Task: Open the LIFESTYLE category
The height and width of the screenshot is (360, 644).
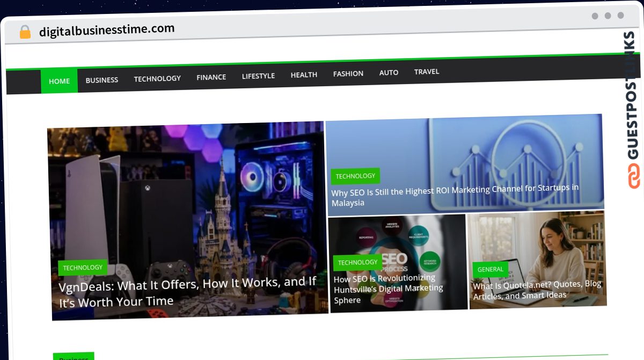Action: (258, 76)
